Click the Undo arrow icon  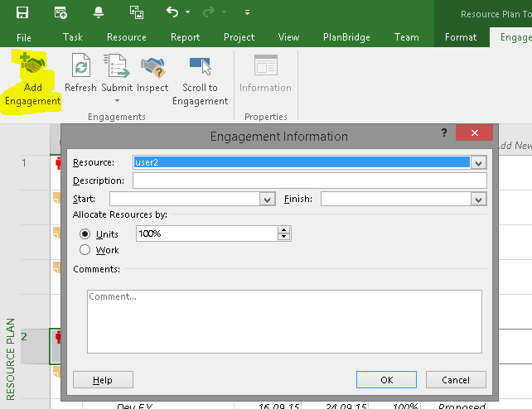(172, 12)
